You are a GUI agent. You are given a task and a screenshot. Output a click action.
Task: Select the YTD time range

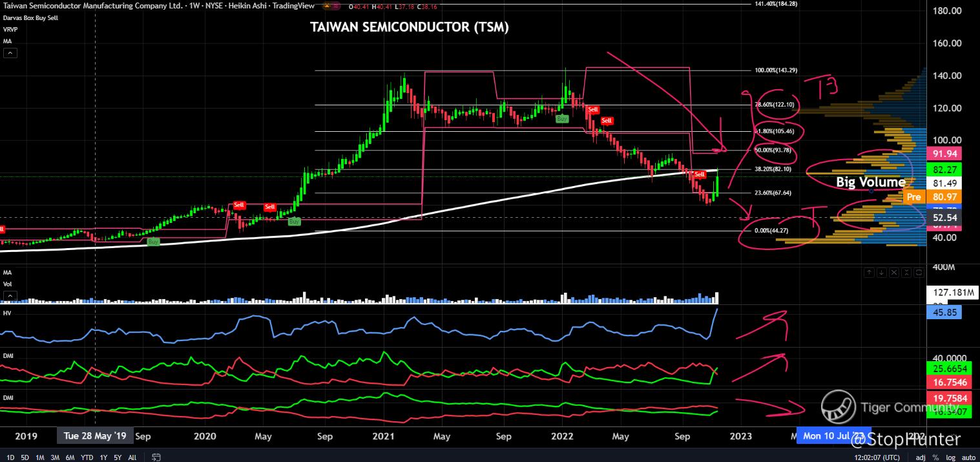pos(87,457)
